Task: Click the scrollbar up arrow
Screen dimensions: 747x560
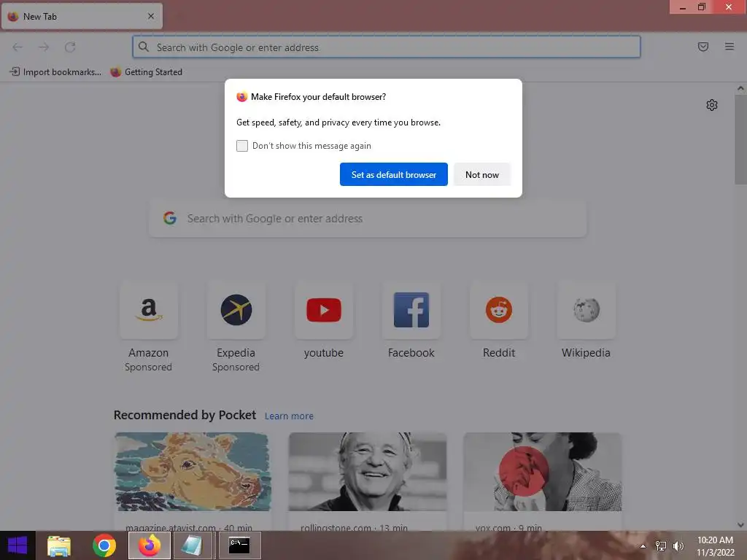Action: pos(740,88)
